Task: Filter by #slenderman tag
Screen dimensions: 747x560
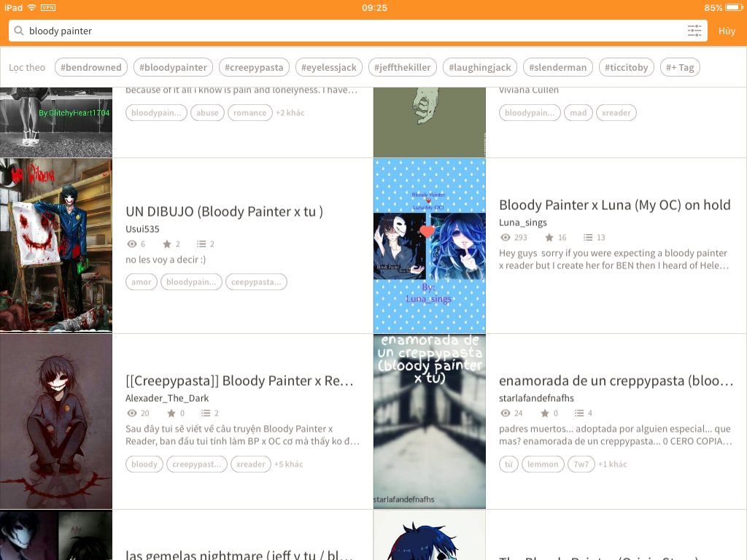Action: tap(558, 67)
